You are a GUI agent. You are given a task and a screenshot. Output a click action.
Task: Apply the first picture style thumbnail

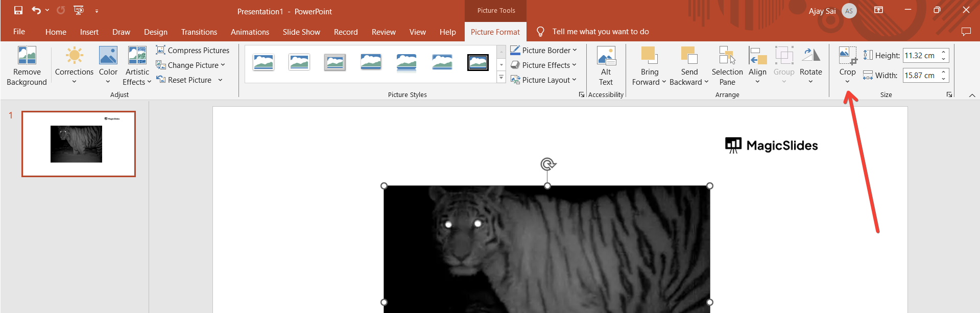pos(264,62)
